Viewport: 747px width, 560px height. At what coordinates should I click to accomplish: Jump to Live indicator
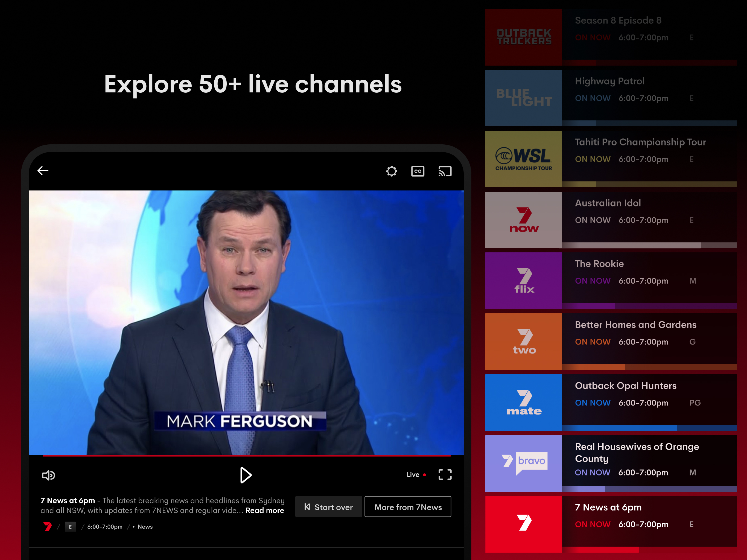click(416, 474)
